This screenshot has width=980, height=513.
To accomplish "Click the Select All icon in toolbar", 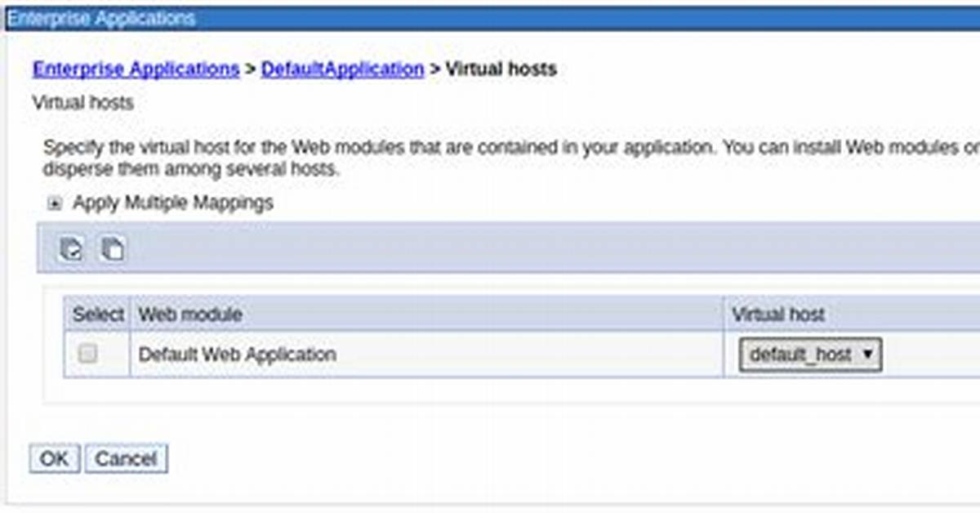I will 71,249.
